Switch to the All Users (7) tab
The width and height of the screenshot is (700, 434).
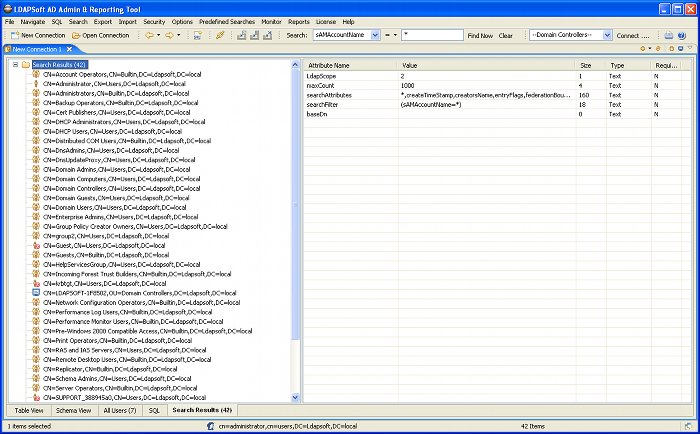point(120,410)
